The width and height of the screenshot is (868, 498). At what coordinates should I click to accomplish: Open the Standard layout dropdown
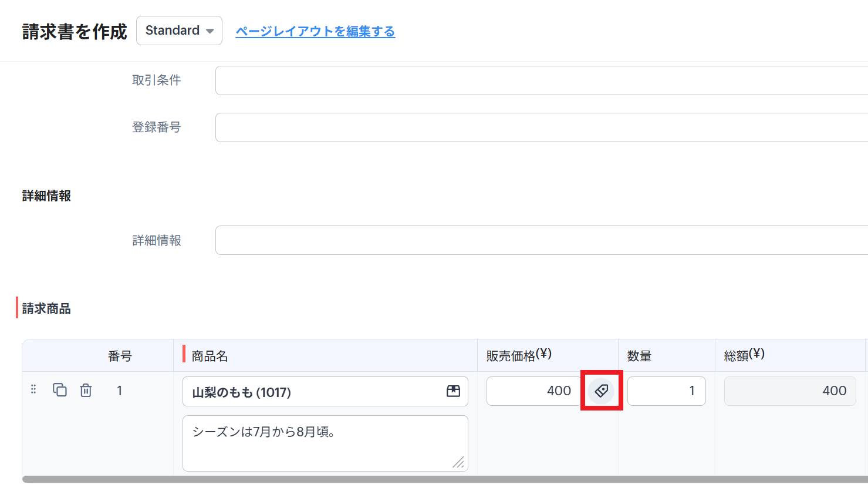point(179,31)
